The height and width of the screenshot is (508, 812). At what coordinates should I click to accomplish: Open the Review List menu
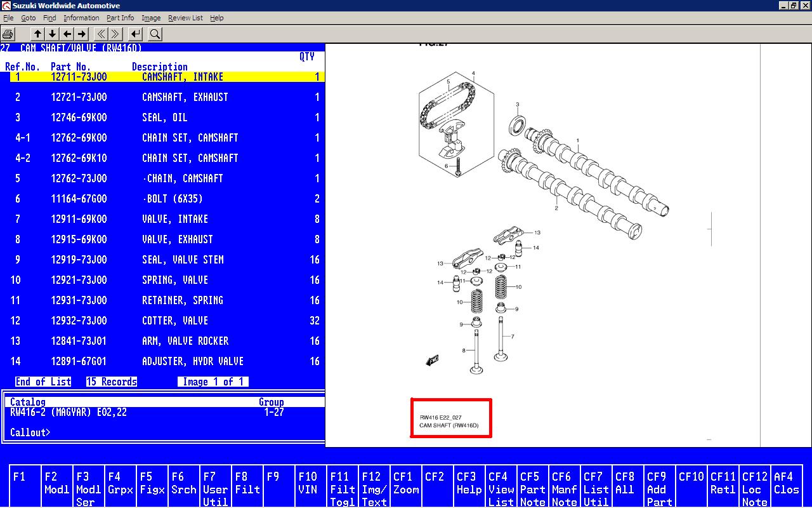(185, 18)
